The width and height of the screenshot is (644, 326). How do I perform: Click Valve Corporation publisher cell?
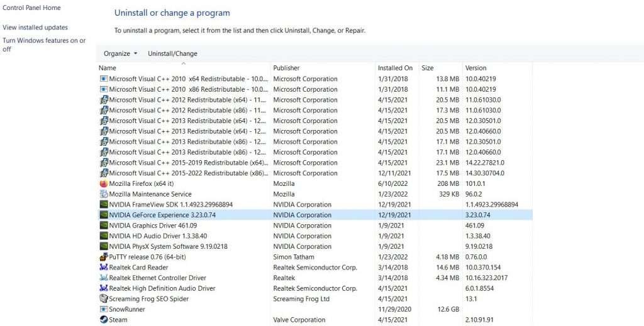click(299, 320)
